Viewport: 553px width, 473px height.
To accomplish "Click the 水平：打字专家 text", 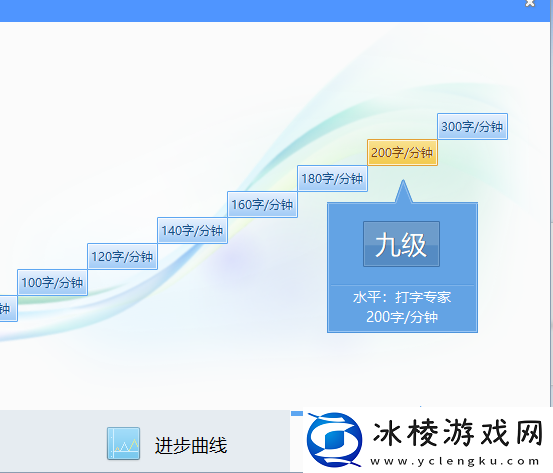I will 402,297.
